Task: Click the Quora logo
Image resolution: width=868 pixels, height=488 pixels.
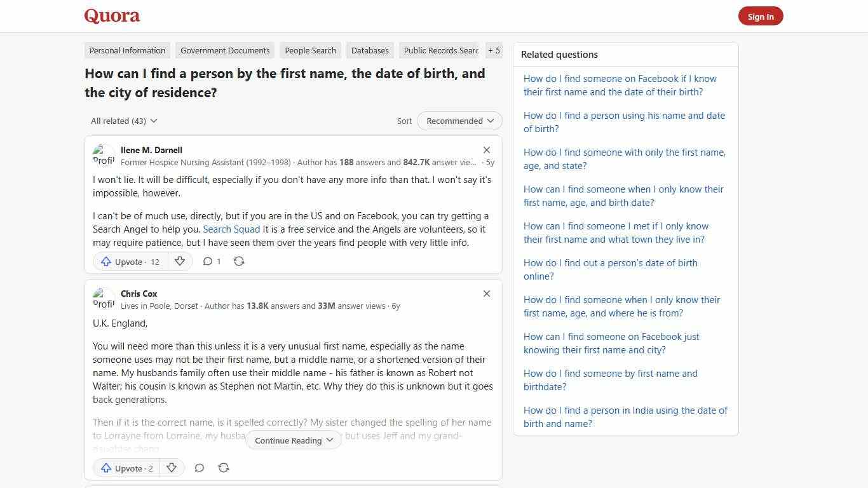Action: pos(111,15)
